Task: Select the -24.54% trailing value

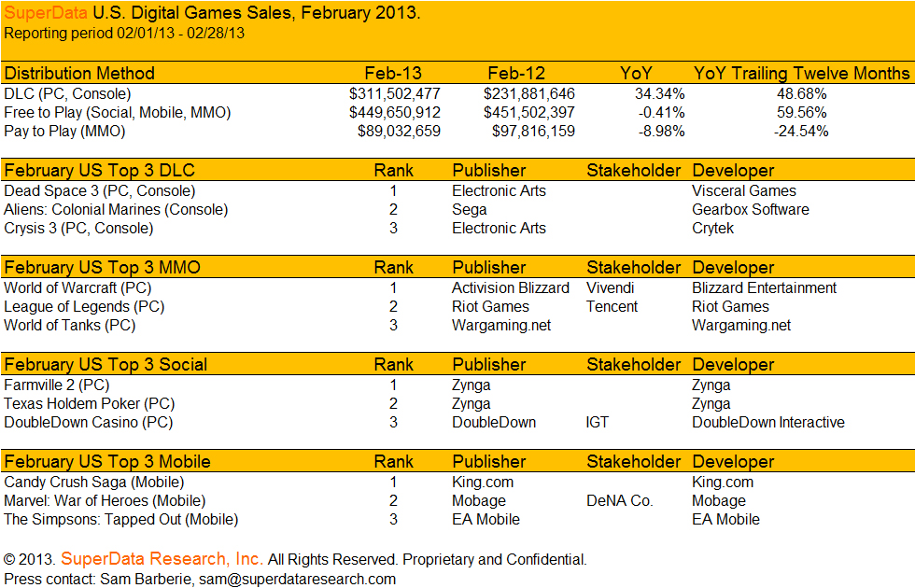Action: click(x=801, y=132)
